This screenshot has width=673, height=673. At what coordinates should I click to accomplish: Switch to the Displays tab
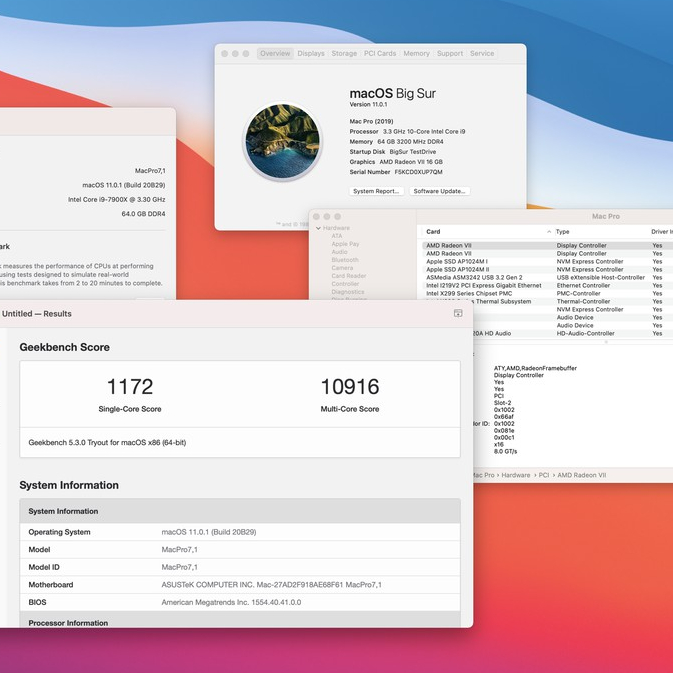tap(311, 53)
